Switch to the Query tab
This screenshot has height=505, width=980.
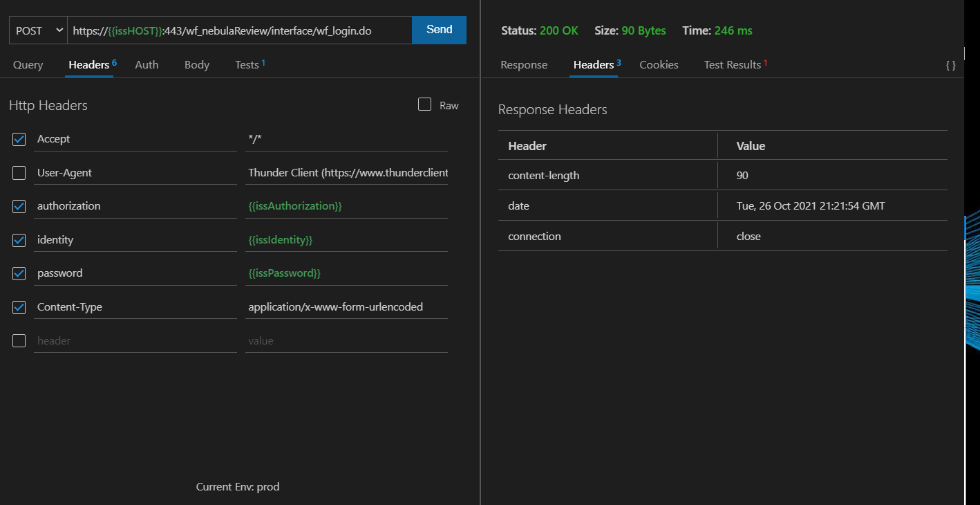[x=28, y=64]
